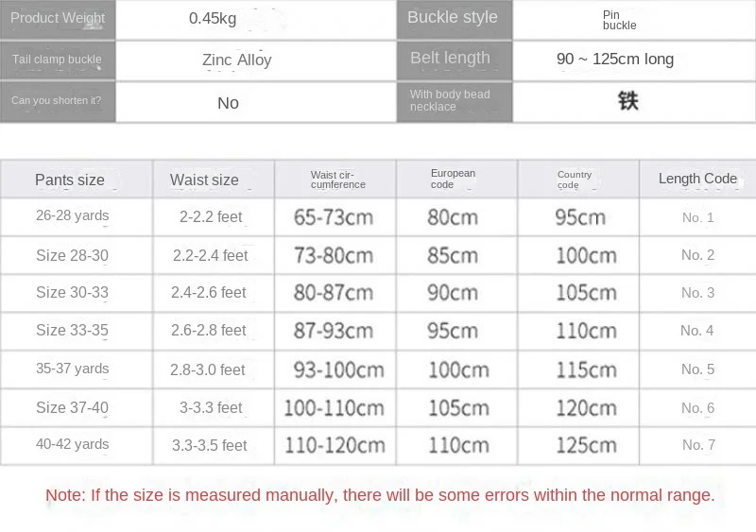Click the 2.4-2.6 feet waist size cell
This screenshot has width=756, height=532.
pyautogui.click(x=209, y=293)
